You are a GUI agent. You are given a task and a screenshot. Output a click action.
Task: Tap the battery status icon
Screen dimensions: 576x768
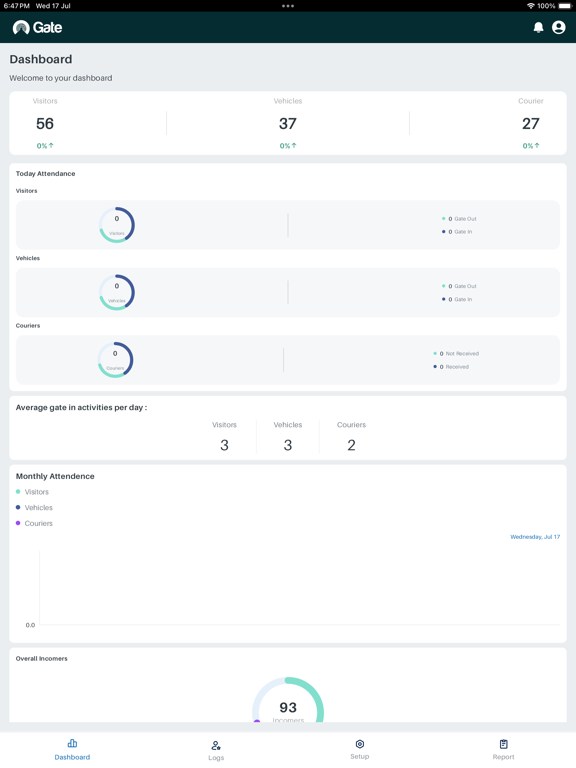(x=564, y=6)
